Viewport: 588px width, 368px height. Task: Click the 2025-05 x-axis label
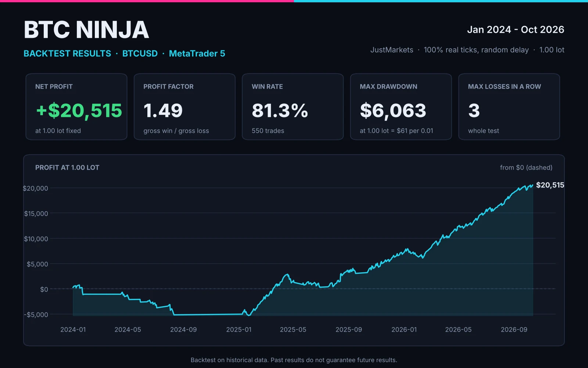point(293,330)
